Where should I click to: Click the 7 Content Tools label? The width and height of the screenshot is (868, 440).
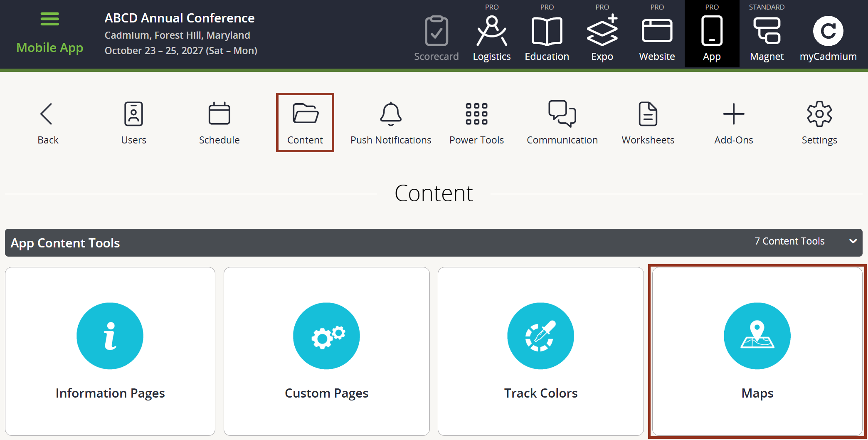pos(789,241)
